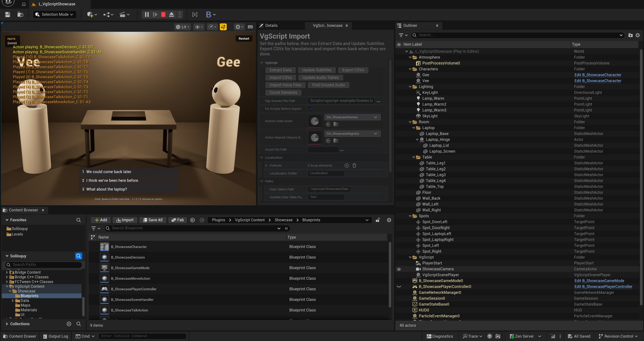Toggle visibility of ShowcaseCamera in Outliner
Image resolution: width=644 pixels, height=341 pixels.
399,269
